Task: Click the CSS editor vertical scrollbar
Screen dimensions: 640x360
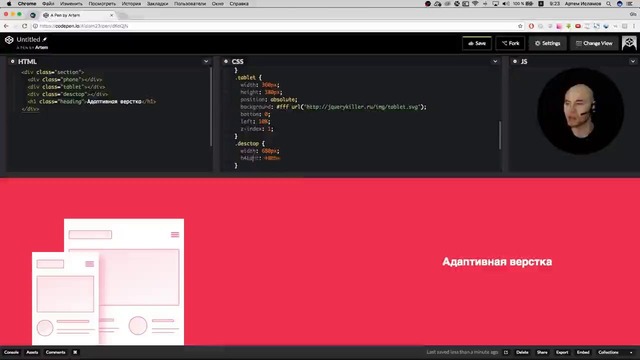Action: pos(500,135)
